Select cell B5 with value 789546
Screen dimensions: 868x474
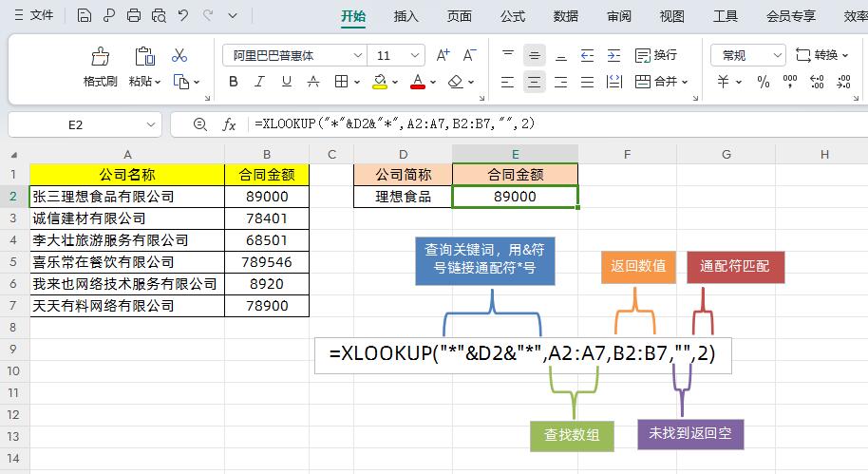pyautogui.click(x=267, y=262)
